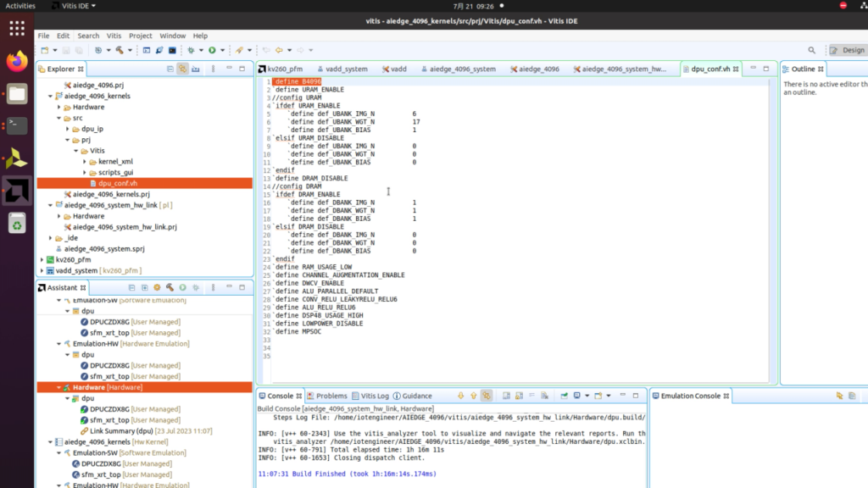Viewport: 868px width, 488px height.
Task: Click the Design perspective button
Action: [848, 49]
